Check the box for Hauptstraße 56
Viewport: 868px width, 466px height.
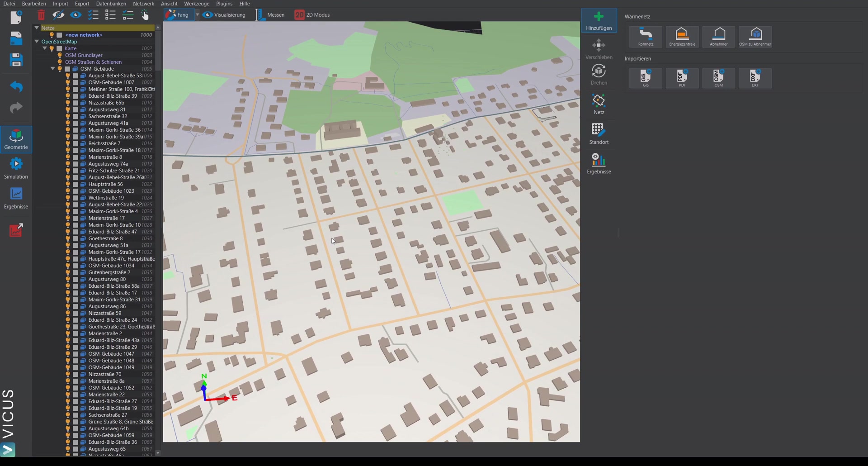pos(75,184)
